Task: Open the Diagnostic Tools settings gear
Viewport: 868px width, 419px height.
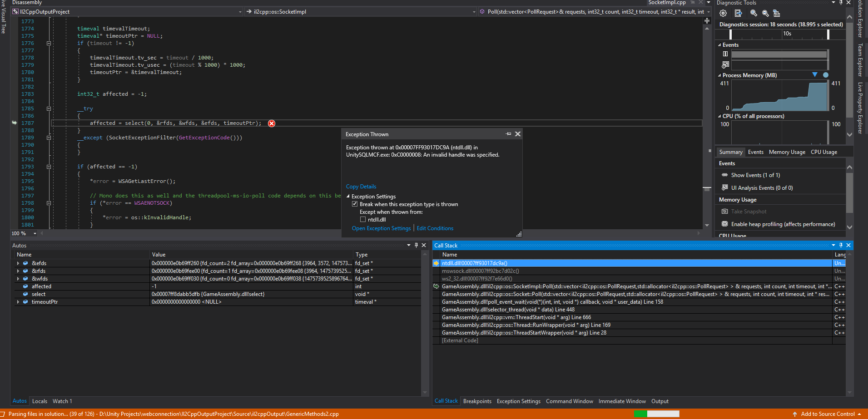Action: click(x=722, y=13)
